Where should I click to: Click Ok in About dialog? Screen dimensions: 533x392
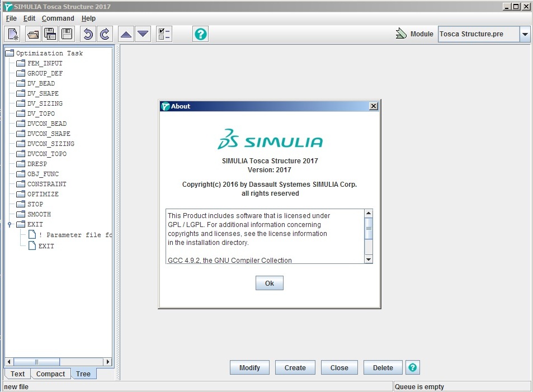click(269, 283)
